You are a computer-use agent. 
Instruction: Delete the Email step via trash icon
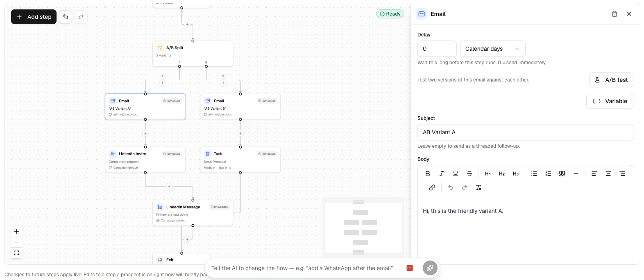point(615,14)
